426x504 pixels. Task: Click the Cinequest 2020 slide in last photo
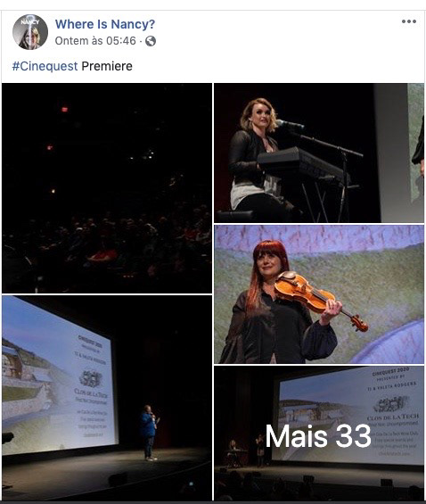click(350, 416)
